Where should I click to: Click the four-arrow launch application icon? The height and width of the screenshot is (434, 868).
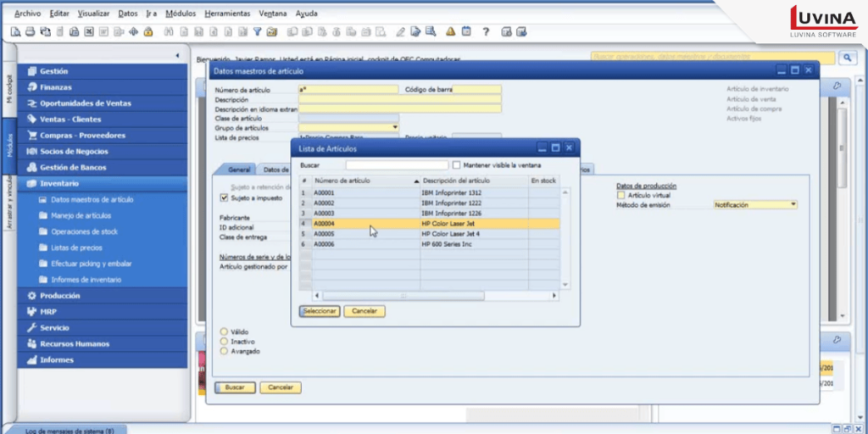[x=133, y=31]
